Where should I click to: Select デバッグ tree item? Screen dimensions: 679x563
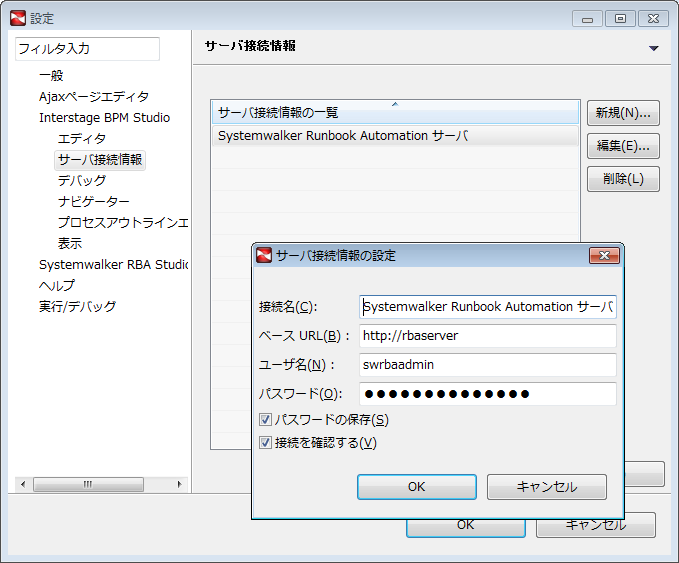[82, 180]
